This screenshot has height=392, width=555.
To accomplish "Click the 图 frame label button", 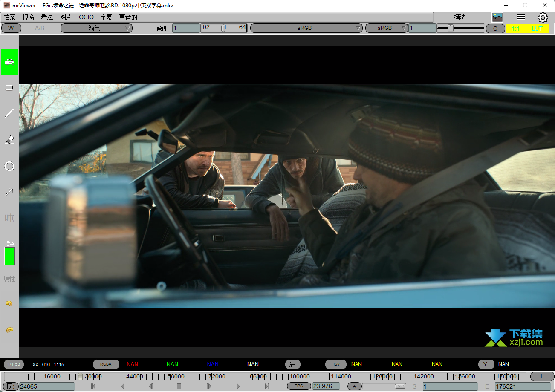I will click(x=11, y=386).
